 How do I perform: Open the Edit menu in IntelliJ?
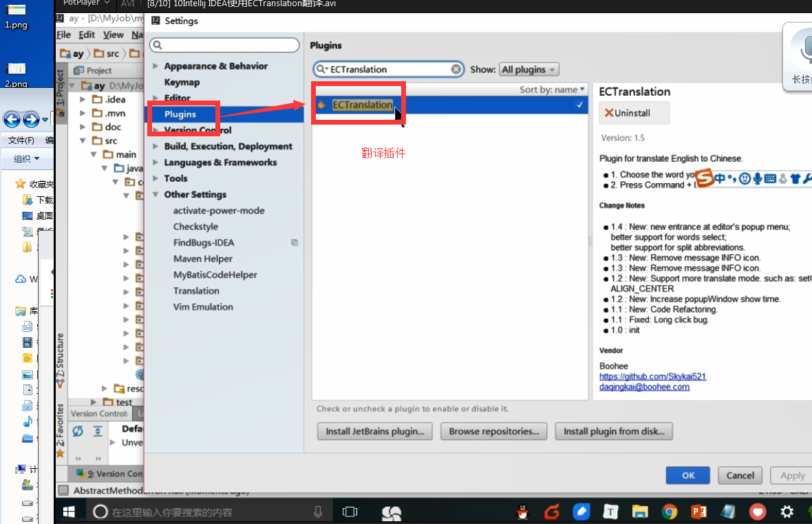(x=87, y=34)
